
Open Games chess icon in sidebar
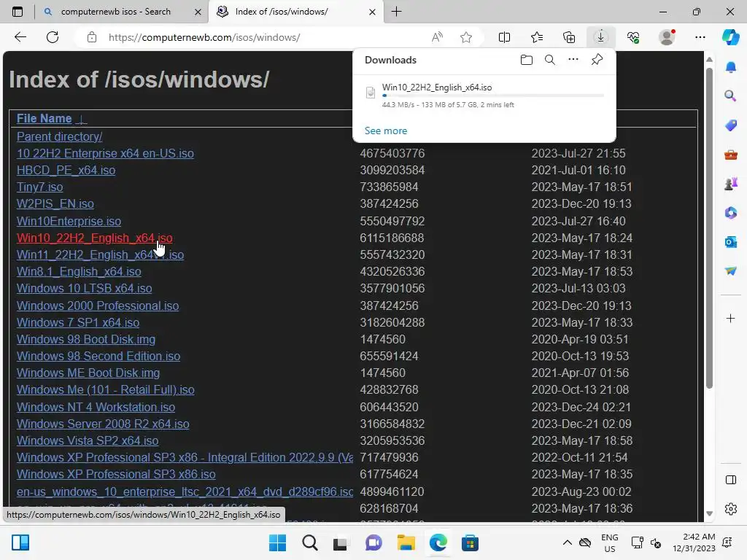coord(731,183)
